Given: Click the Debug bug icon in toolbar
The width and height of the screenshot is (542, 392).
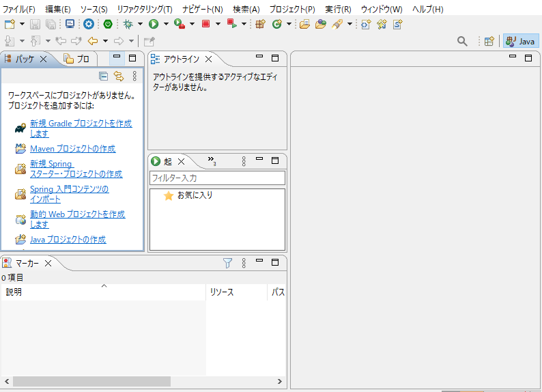Looking at the screenshot, I should 128,24.
